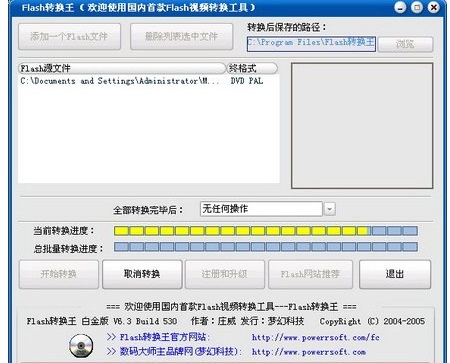Click the 全部转换完毕后 label
The height and width of the screenshot is (363, 450).
click(148, 210)
